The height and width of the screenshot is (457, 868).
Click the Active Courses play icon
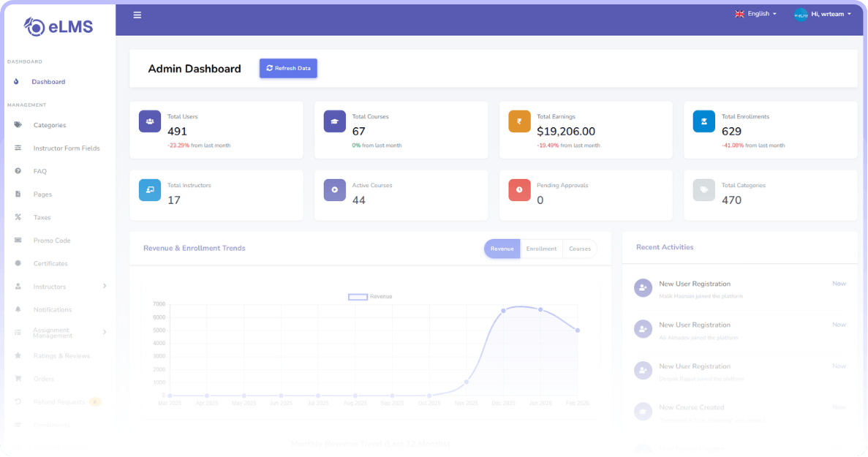click(x=335, y=190)
